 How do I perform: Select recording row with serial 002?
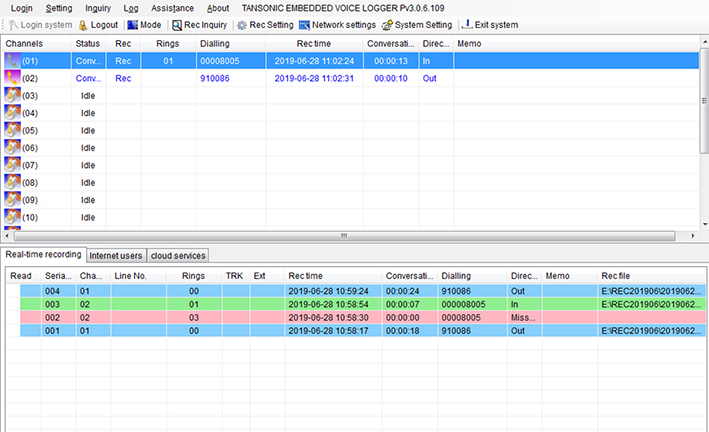(x=300, y=316)
